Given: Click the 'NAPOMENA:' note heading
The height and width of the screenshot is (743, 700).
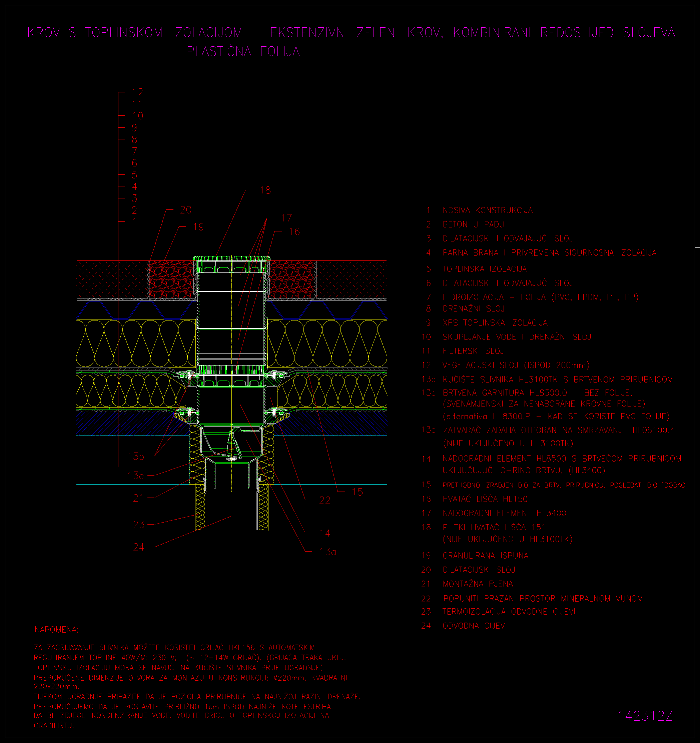Looking at the screenshot, I should click(x=56, y=630).
